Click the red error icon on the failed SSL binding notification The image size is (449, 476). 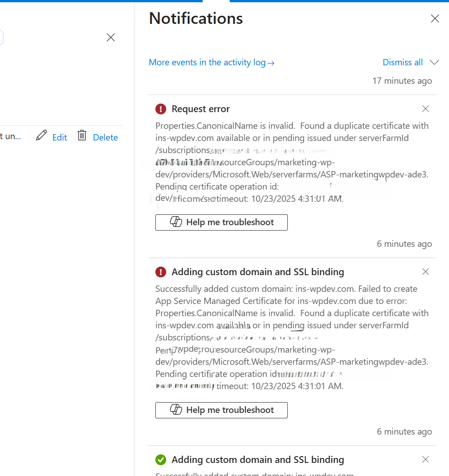[x=161, y=272]
